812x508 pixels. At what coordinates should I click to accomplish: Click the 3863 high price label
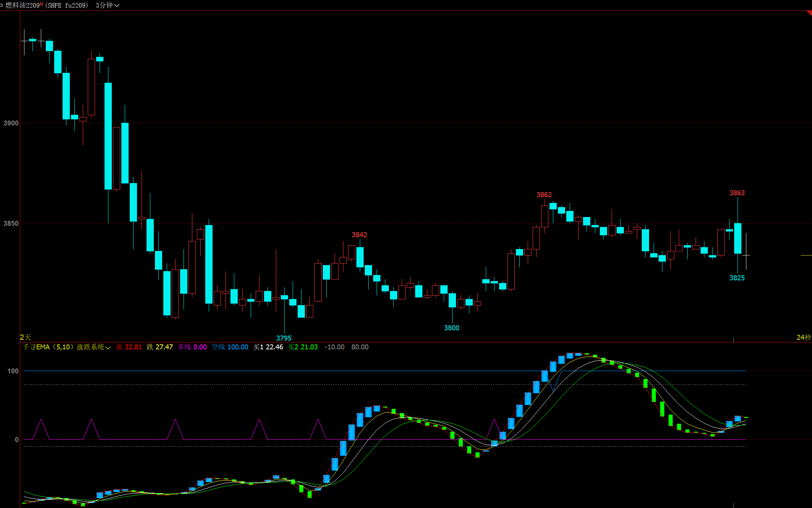pos(737,193)
